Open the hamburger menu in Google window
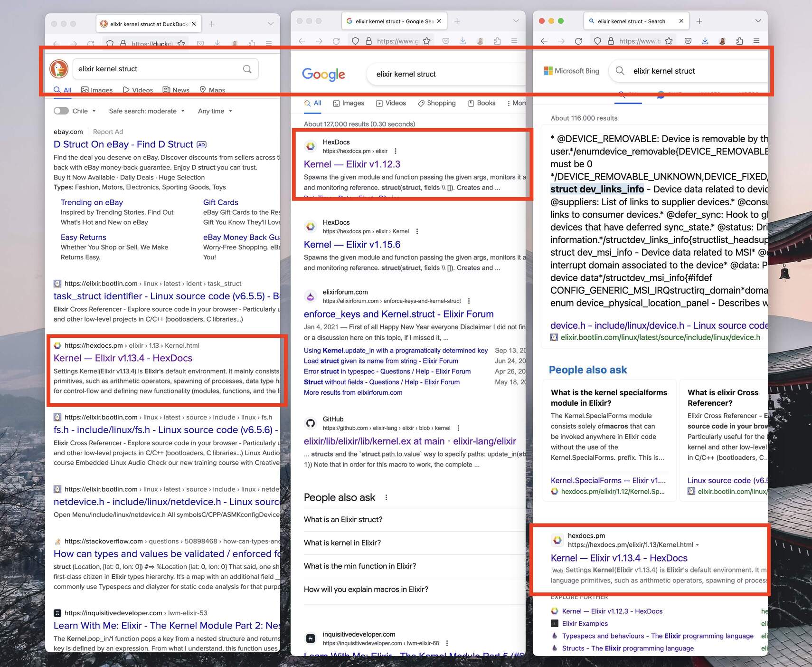The height and width of the screenshot is (667, 812). tap(514, 41)
